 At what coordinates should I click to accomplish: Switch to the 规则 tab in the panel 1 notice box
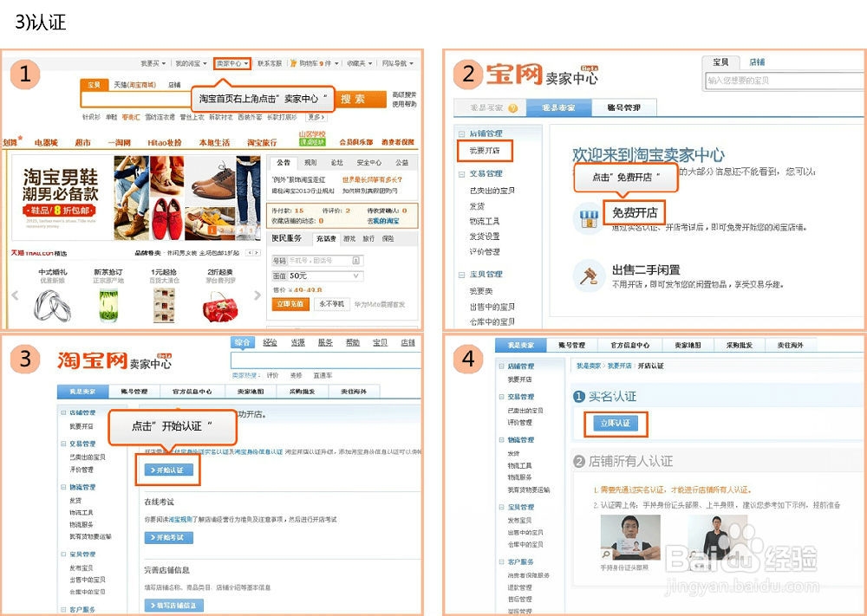pyautogui.click(x=310, y=162)
